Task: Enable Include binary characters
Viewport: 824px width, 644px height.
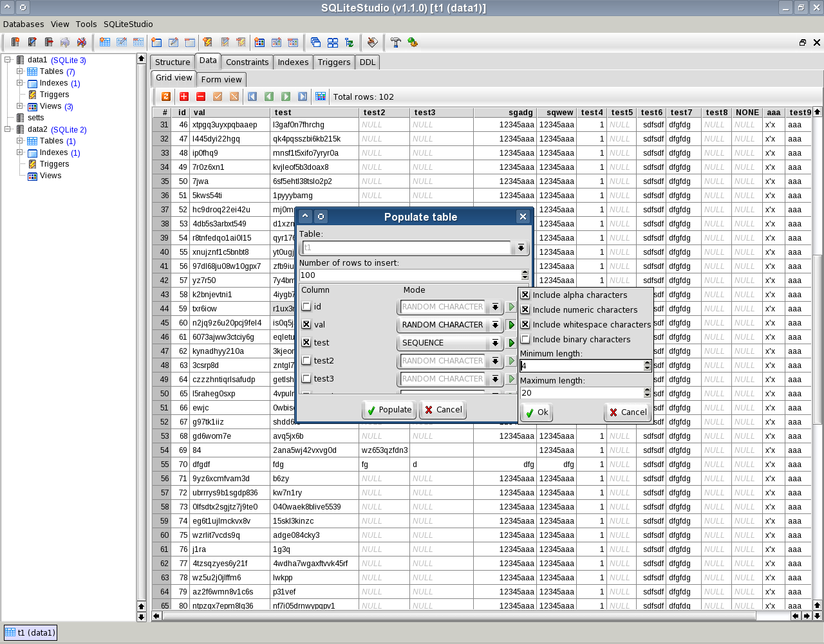Action: tap(525, 339)
